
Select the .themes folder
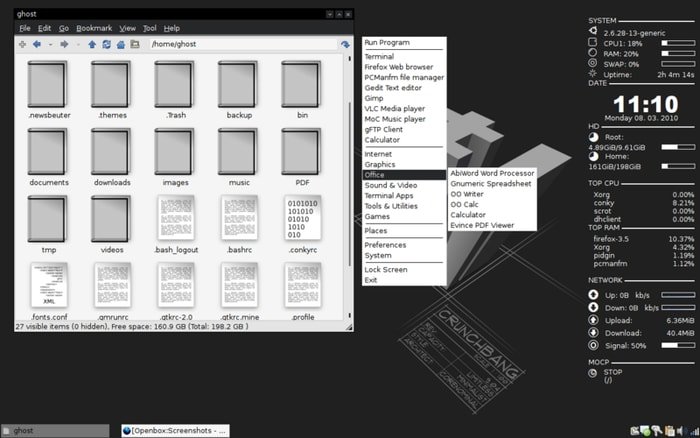tap(112, 90)
